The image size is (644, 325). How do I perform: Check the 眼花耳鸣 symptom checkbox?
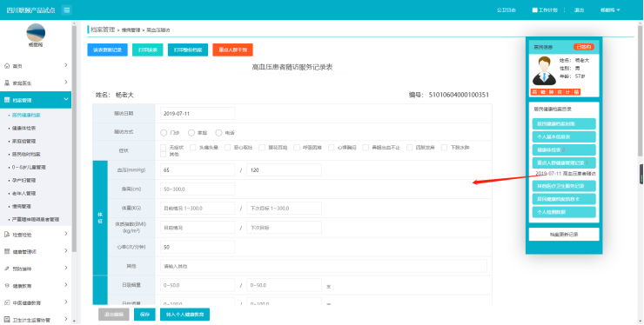pos(262,148)
